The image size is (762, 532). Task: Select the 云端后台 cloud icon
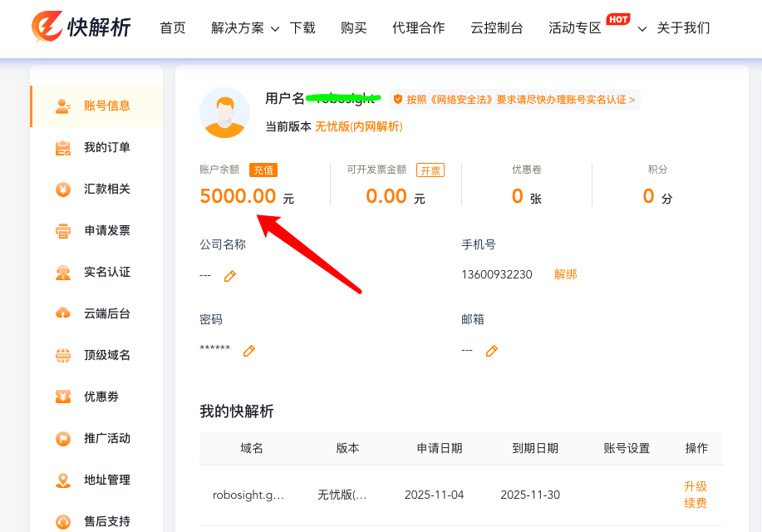tap(63, 313)
